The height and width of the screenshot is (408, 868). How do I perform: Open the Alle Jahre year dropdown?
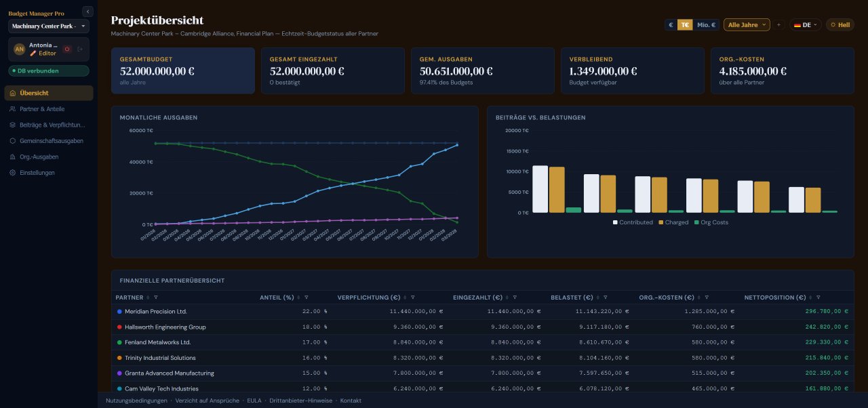747,24
